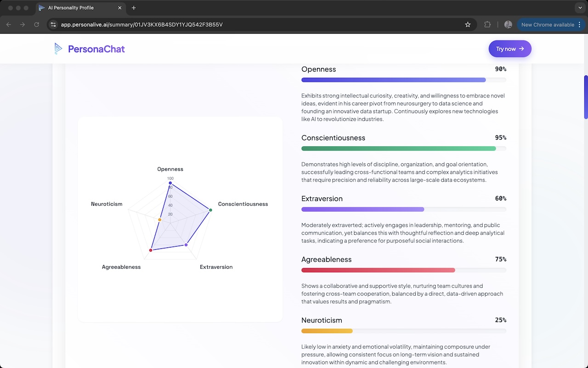The width and height of the screenshot is (588, 368).
Task: Open a new tab with plus icon
Action: coord(134,8)
